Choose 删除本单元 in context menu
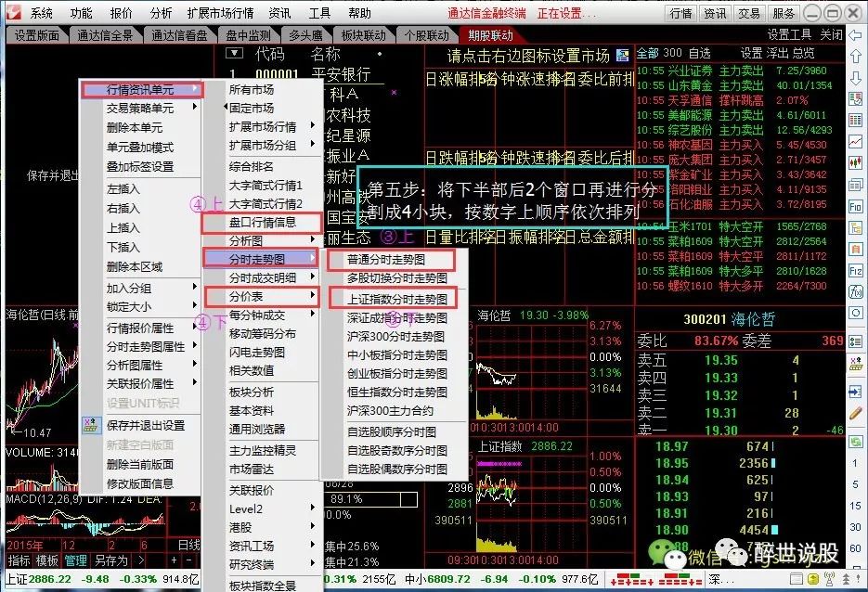This screenshot has height=592, width=868. pyautogui.click(x=135, y=128)
